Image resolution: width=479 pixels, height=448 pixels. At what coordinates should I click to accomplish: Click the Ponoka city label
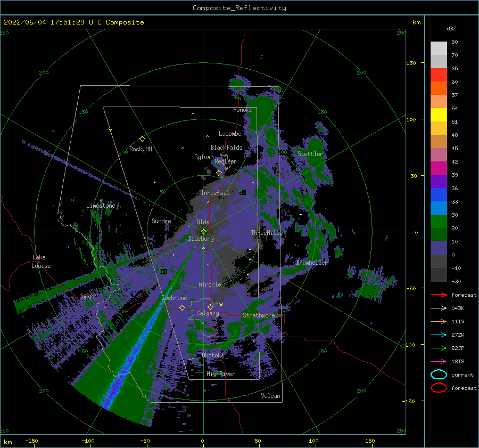243,110
